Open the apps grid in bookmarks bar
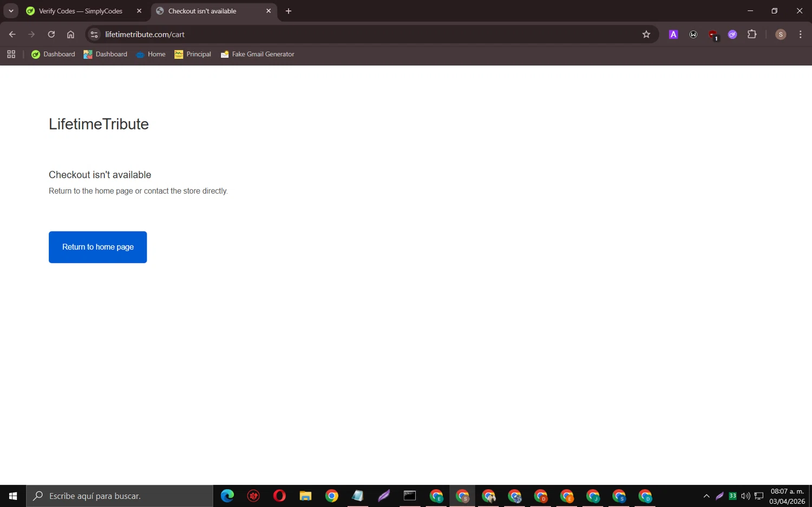 coord(11,54)
